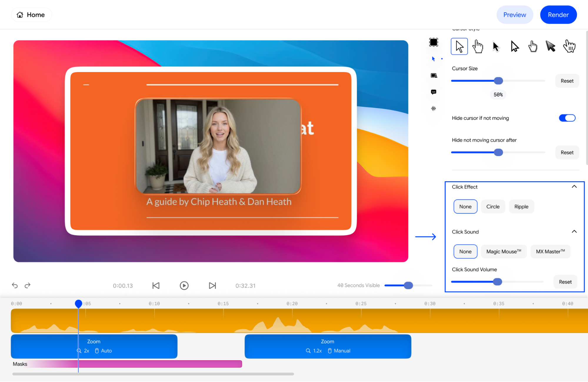Collapse the Click Sound section

[x=574, y=232]
